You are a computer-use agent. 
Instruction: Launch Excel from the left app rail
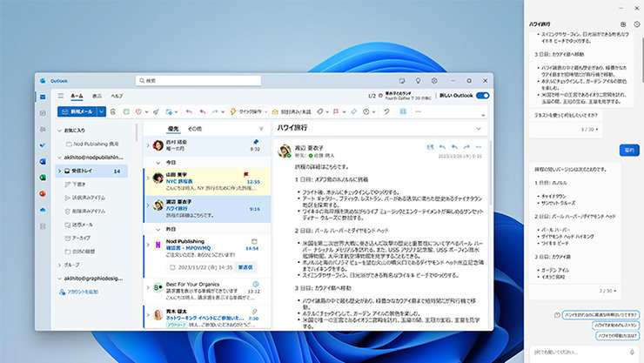(x=43, y=178)
